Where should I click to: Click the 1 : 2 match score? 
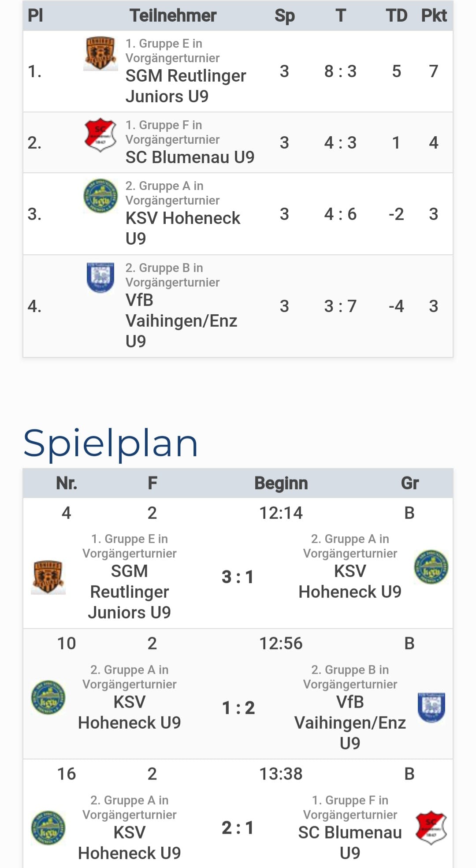(238, 708)
